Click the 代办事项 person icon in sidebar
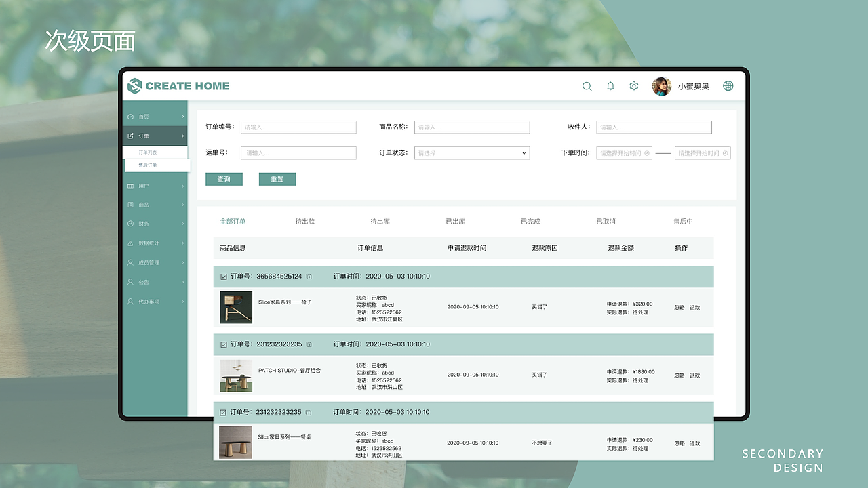868x488 pixels. tap(131, 302)
